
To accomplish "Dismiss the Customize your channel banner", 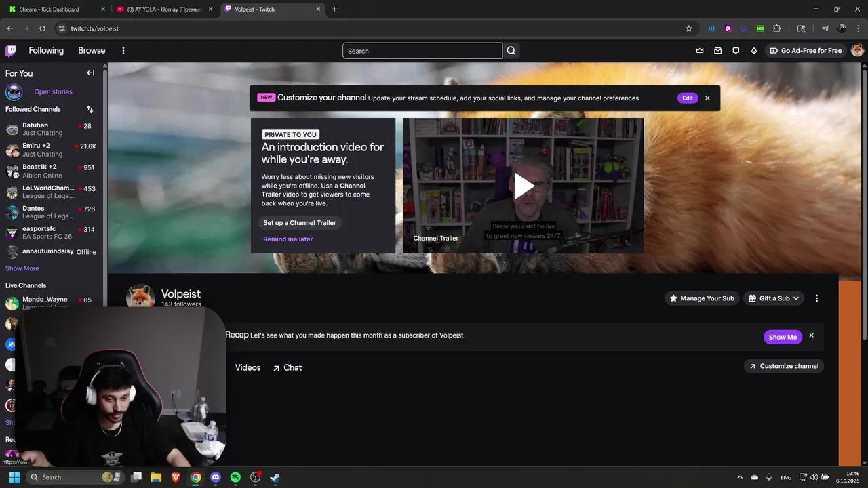I will (x=707, y=98).
